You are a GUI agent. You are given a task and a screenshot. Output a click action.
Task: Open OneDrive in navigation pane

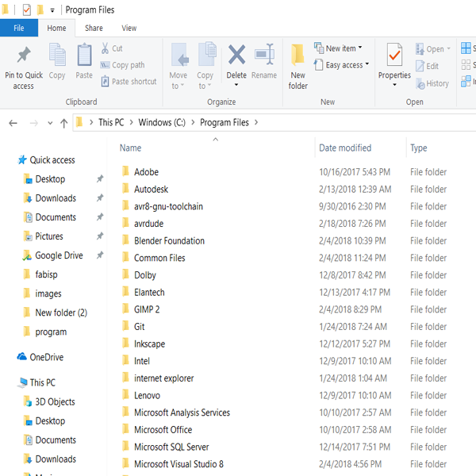point(40,357)
